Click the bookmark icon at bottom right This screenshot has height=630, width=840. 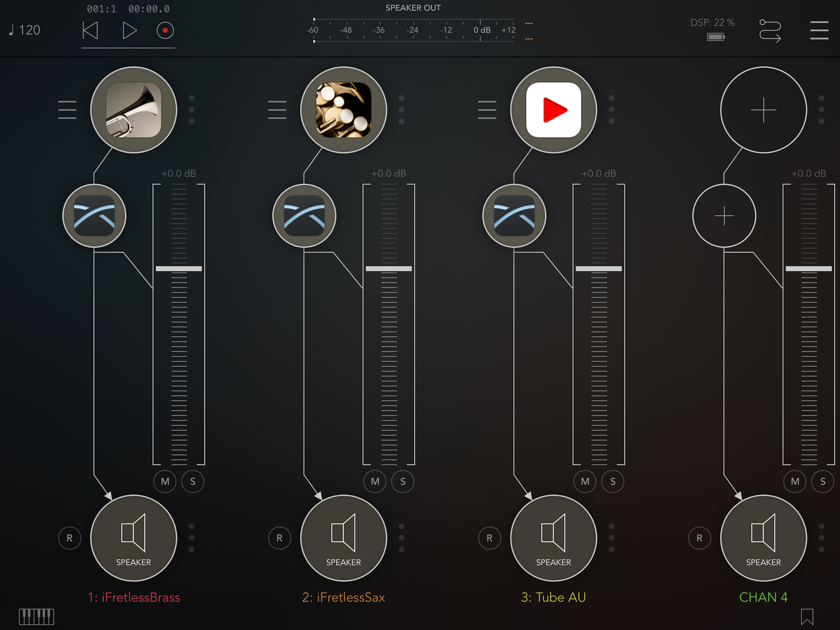807,616
